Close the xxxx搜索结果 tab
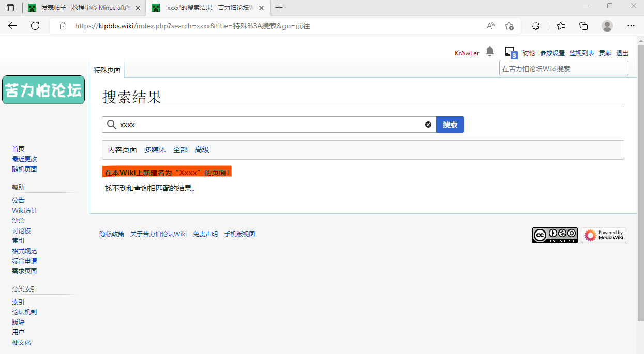 point(262,8)
